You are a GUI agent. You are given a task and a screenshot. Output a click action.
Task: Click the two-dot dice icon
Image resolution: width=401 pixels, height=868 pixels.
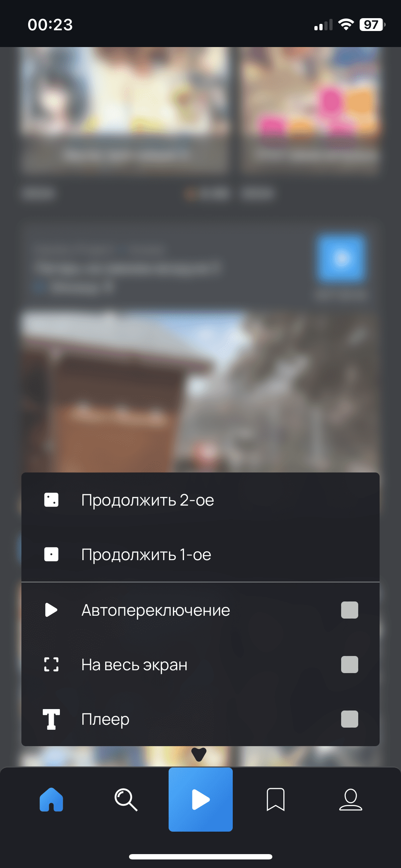(51, 500)
